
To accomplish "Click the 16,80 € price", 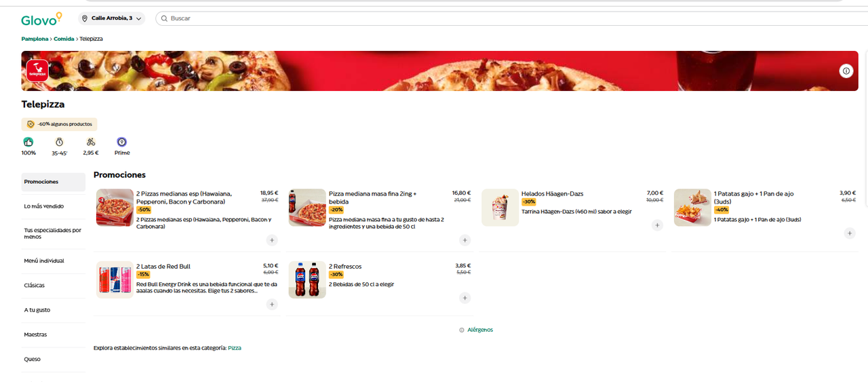I will [x=462, y=193].
